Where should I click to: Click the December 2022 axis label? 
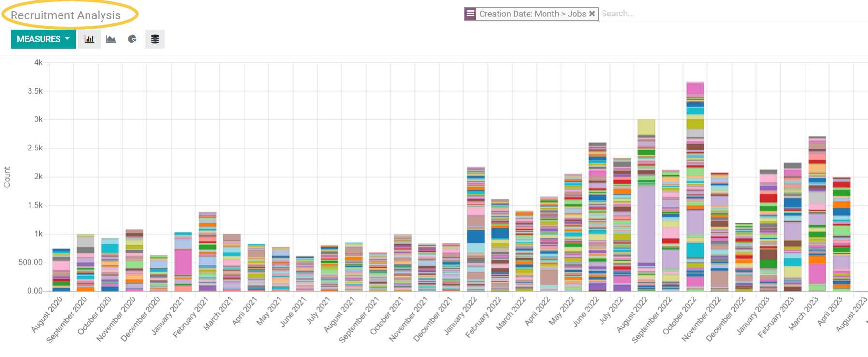pos(725,319)
